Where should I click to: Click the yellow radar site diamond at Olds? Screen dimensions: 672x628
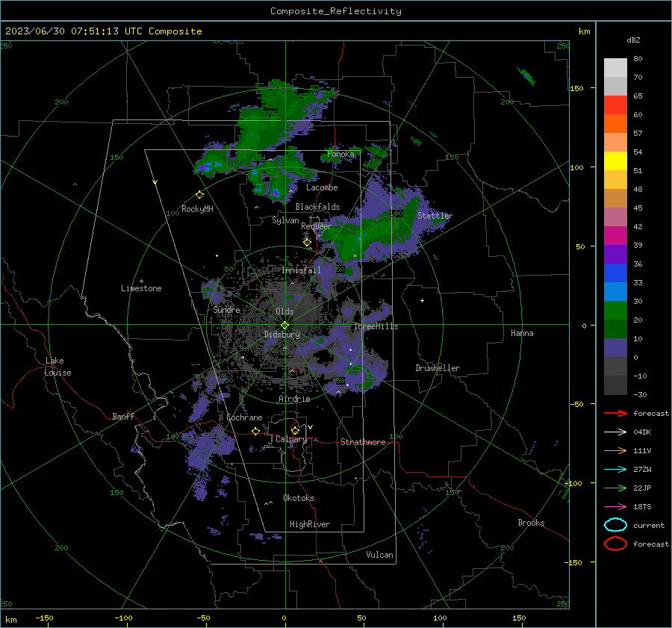tap(284, 326)
